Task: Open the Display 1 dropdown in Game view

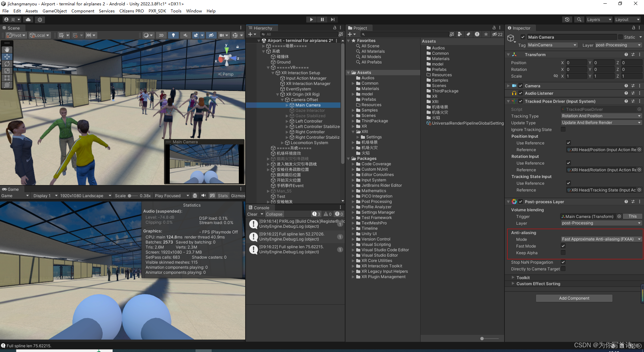Action: pyautogui.click(x=45, y=195)
